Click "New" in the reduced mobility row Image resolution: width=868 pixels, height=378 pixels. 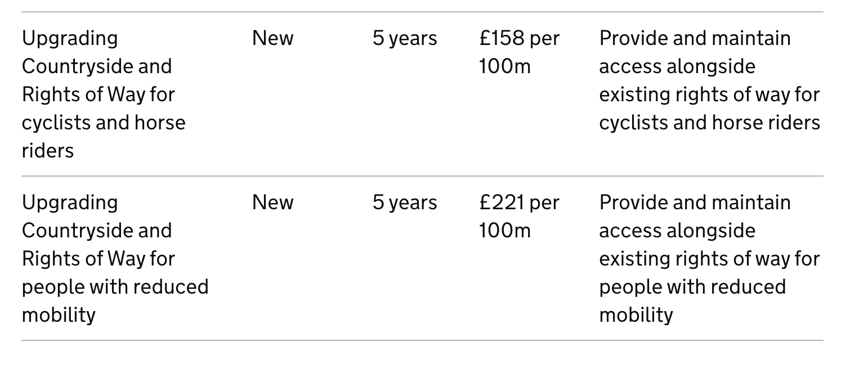(x=272, y=202)
